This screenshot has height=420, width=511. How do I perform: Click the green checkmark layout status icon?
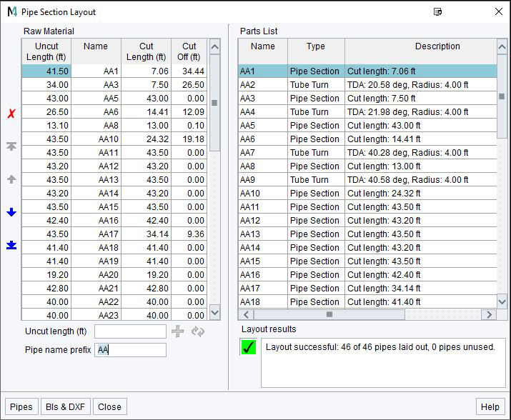coord(249,348)
